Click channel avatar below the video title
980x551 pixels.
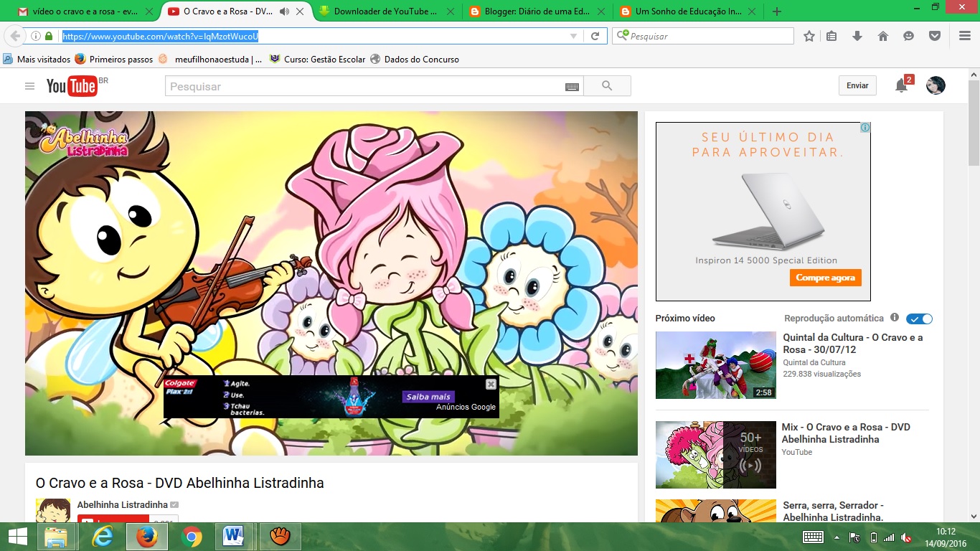[x=53, y=510]
